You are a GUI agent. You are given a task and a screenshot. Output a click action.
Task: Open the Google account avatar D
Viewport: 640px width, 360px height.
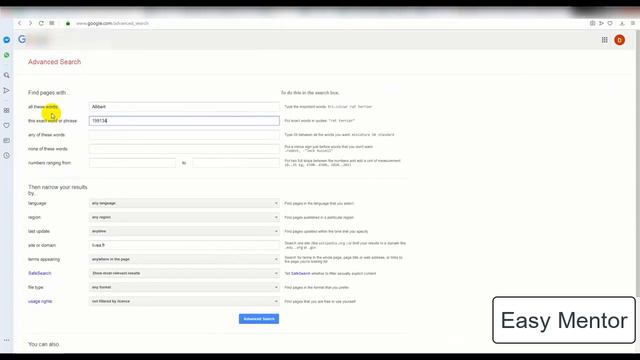coord(620,40)
